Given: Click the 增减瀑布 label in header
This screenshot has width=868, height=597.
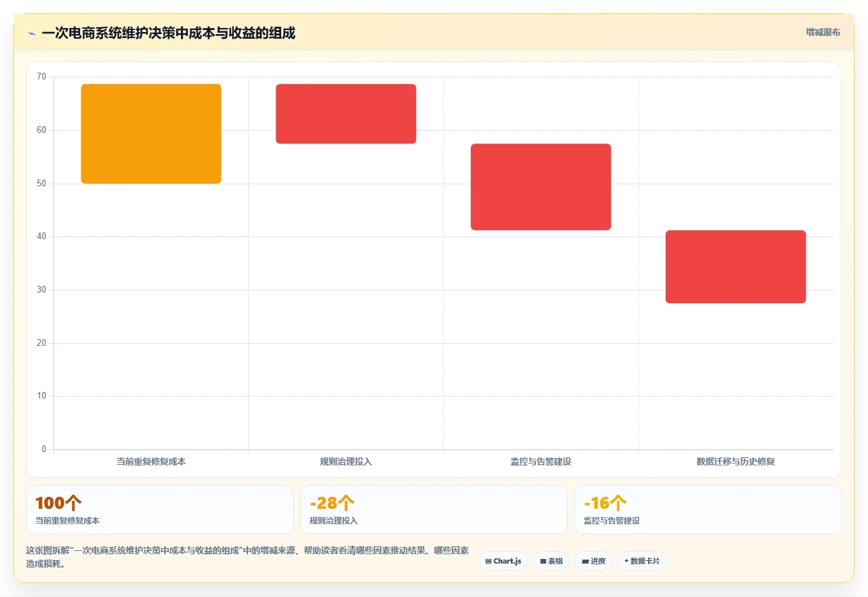Looking at the screenshot, I should click(823, 32).
